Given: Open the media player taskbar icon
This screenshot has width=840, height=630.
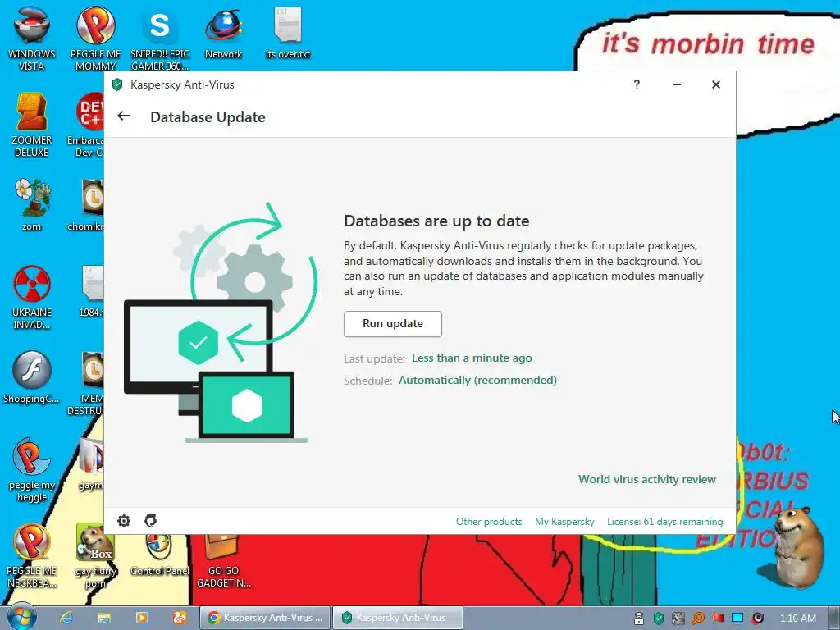Looking at the screenshot, I should (x=141, y=618).
